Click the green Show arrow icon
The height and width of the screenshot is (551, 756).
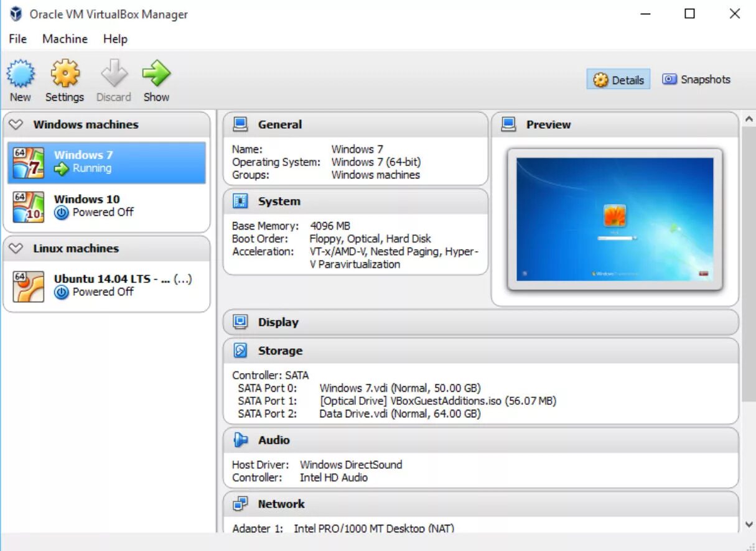tap(156, 74)
